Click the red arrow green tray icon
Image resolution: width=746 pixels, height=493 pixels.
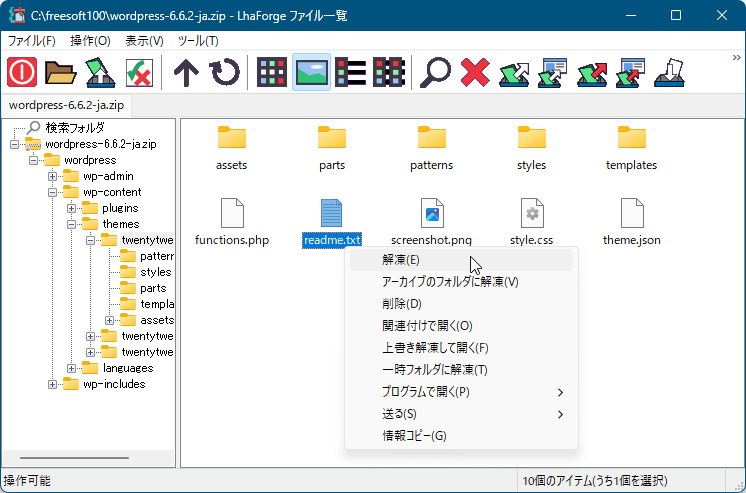tap(592, 74)
